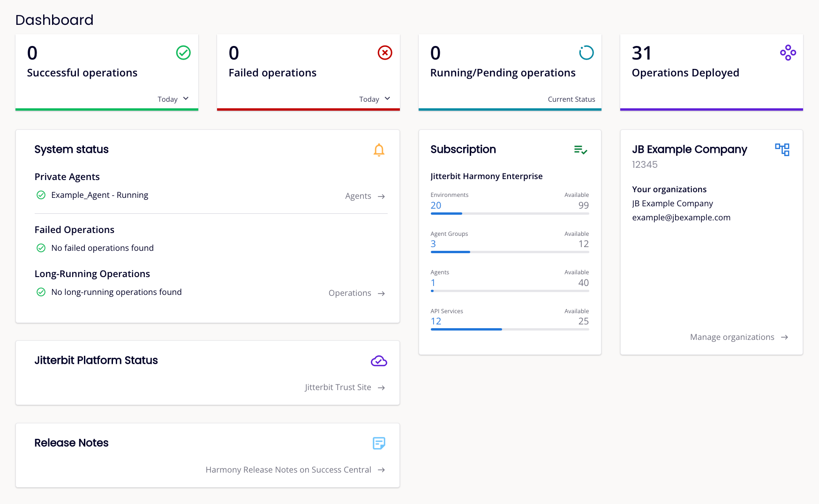Click the No long-running operations check icon
819x504 pixels.
(x=41, y=292)
